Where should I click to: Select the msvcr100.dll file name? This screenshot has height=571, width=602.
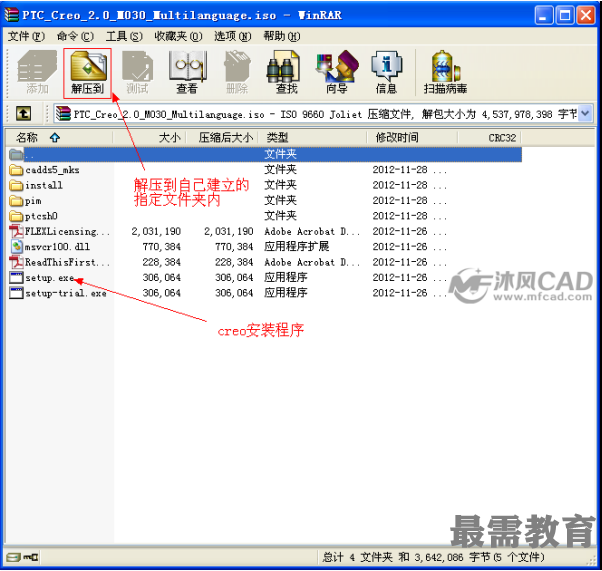(x=57, y=247)
